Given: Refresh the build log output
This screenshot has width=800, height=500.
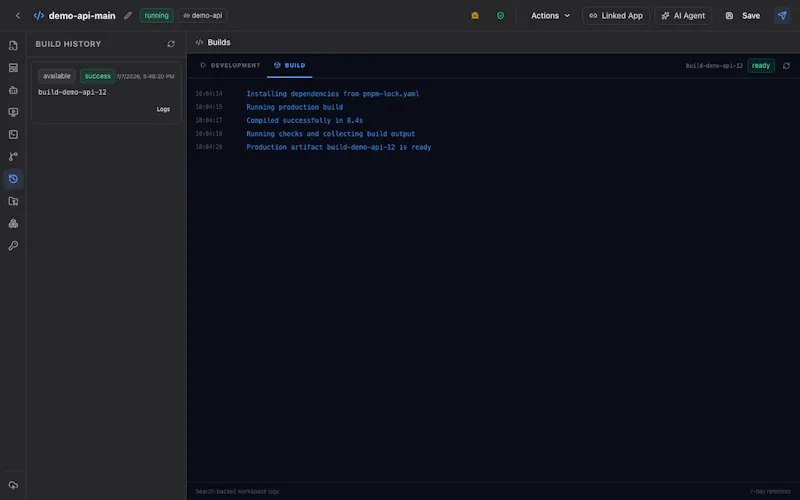Looking at the screenshot, I should [786, 66].
